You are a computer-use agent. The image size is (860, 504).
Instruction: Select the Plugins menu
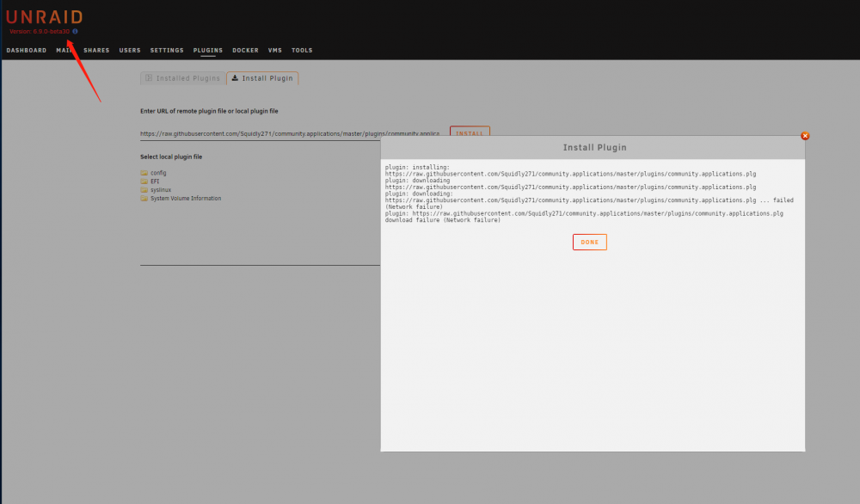pyautogui.click(x=208, y=51)
